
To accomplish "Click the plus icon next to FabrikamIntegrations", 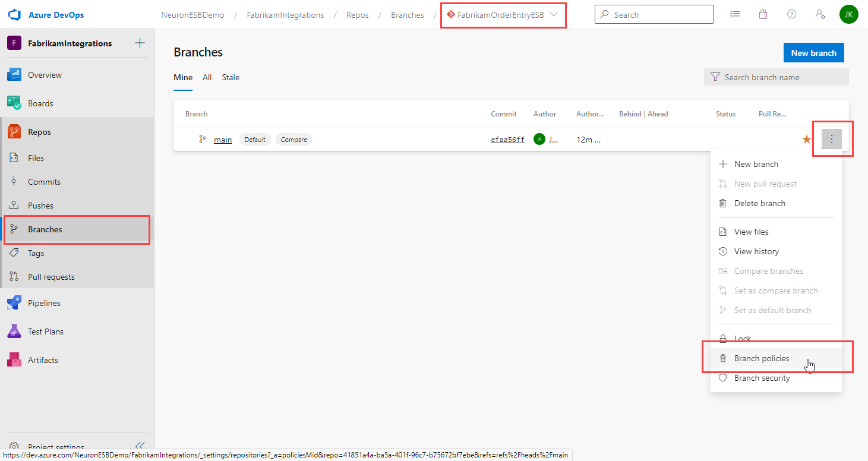I will pos(140,43).
